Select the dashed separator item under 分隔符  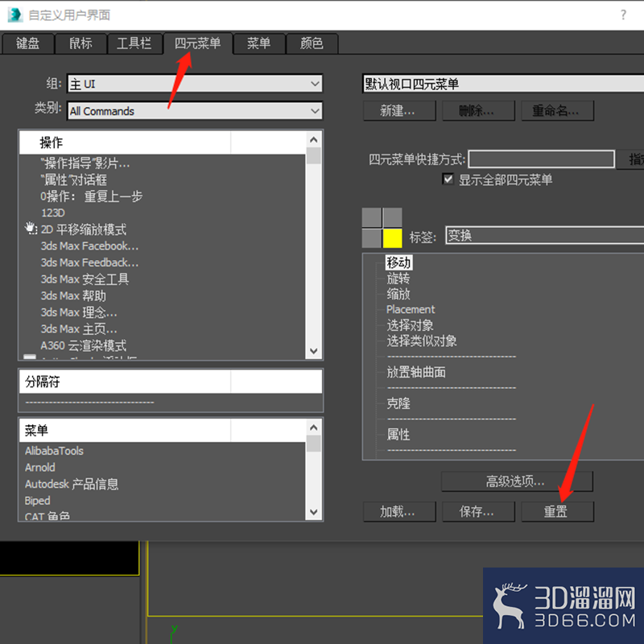[89, 402]
